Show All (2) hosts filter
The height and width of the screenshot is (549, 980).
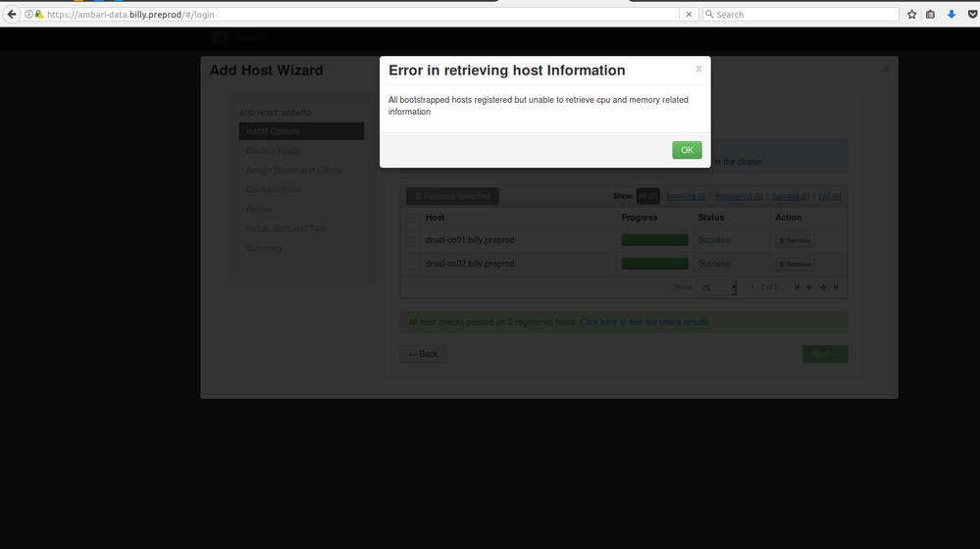pos(648,196)
